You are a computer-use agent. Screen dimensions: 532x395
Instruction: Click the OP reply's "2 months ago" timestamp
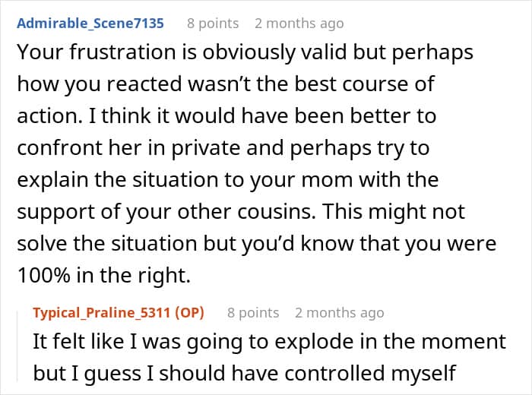tap(339, 312)
